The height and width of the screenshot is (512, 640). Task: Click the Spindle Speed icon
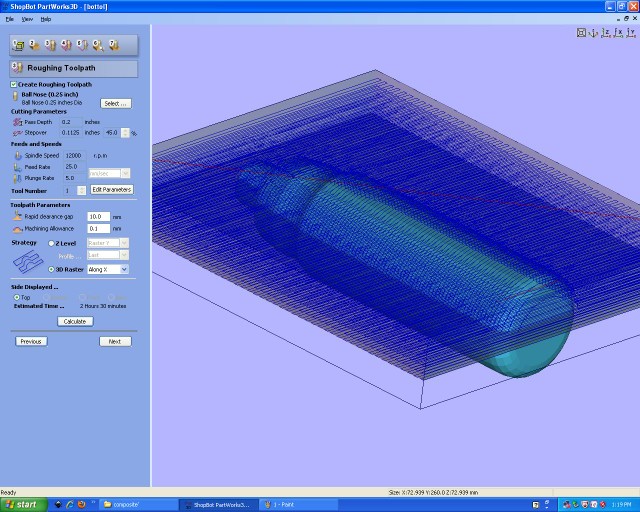click(x=18, y=156)
